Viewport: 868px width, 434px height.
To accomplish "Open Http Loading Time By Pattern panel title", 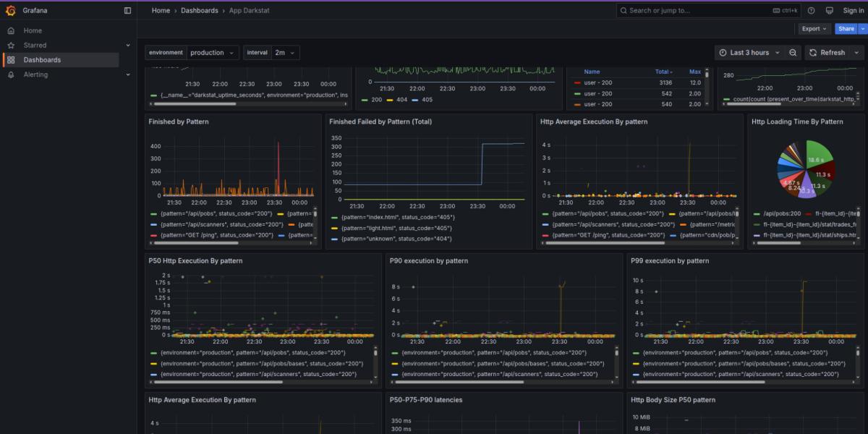I will point(797,122).
